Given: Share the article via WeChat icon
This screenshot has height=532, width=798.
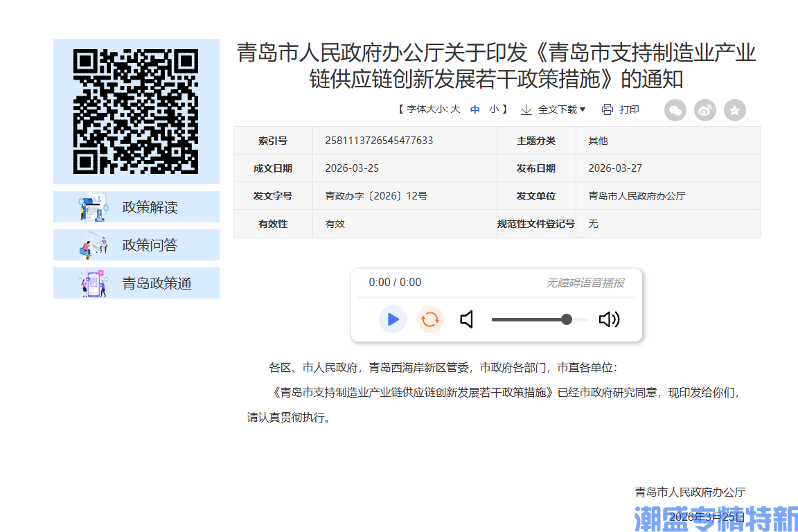Looking at the screenshot, I should [675, 109].
